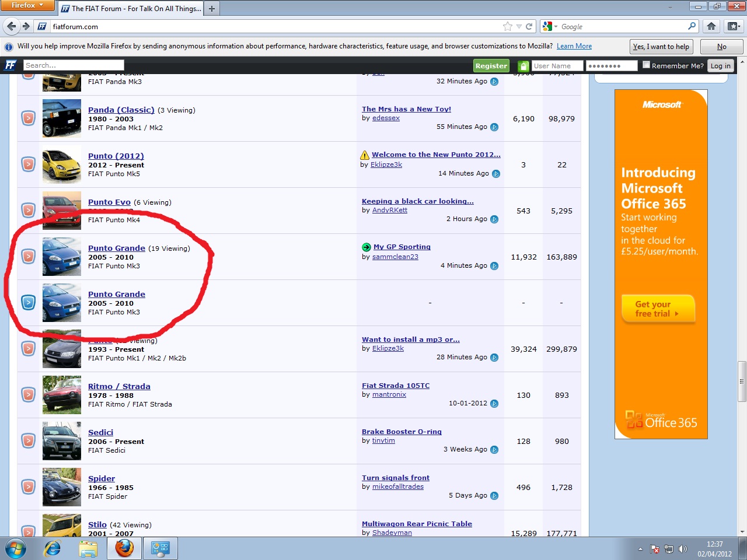Click the browser Forward arrow button
The height and width of the screenshot is (560, 747).
[x=26, y=26]
